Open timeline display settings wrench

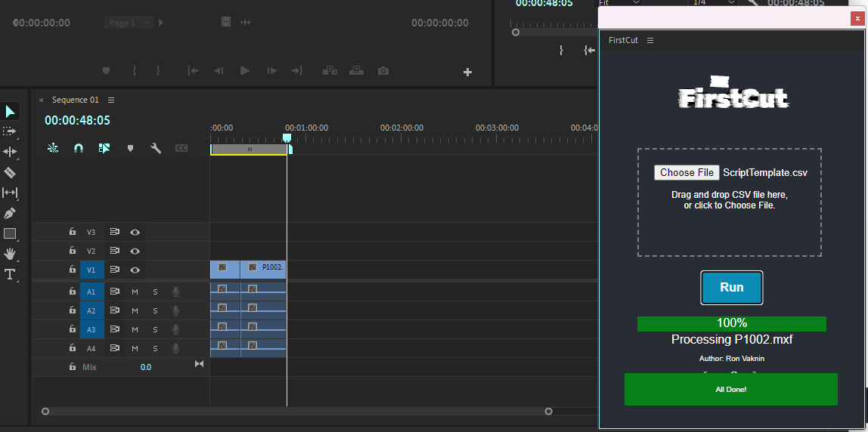click(x=156, y=149)
